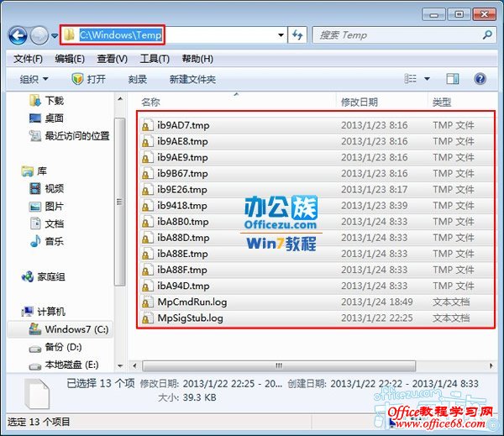Click the 大小: 39.3 KB detail text
504x436 pixels.
pos(187,397)
